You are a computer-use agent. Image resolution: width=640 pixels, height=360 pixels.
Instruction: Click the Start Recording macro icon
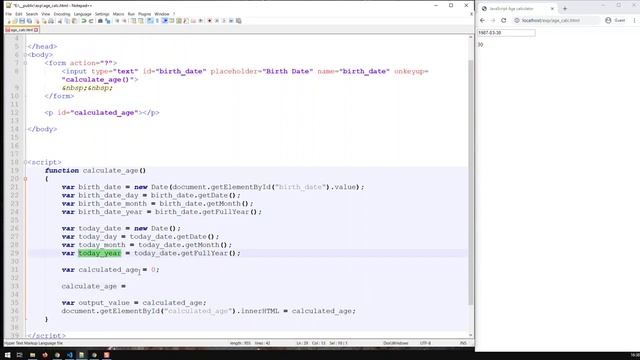click(209, 21)
